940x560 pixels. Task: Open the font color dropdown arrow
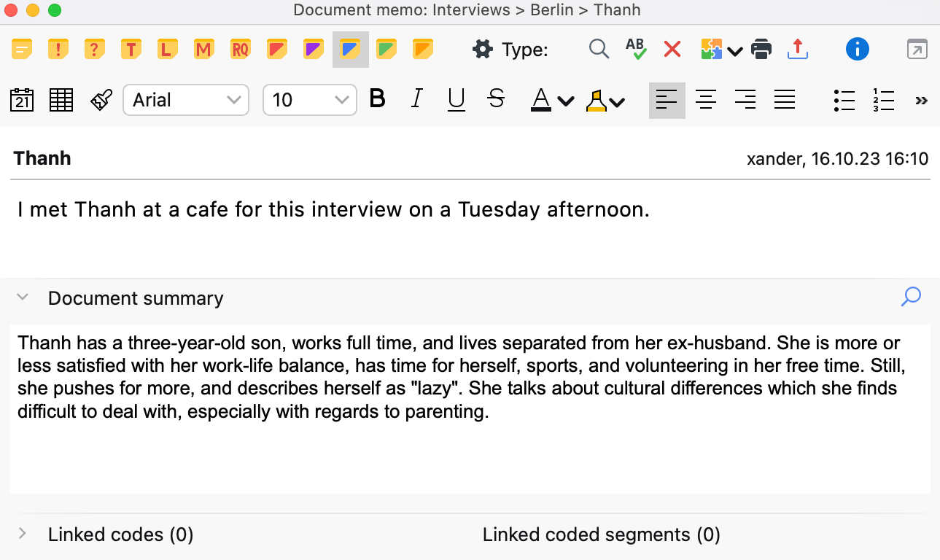point(566,101)
